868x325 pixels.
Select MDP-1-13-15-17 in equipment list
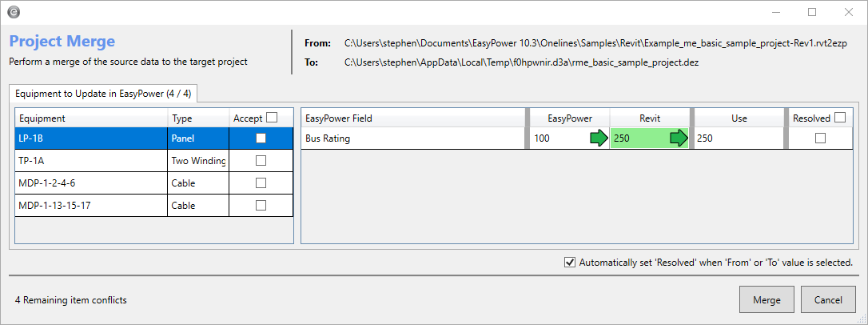click(90, 206)
